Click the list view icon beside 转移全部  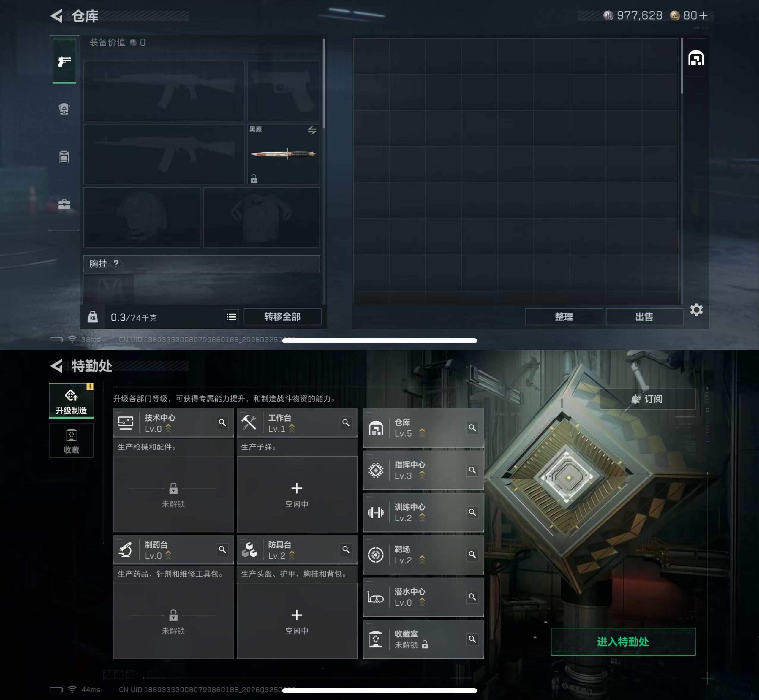(x=231, y=317)
